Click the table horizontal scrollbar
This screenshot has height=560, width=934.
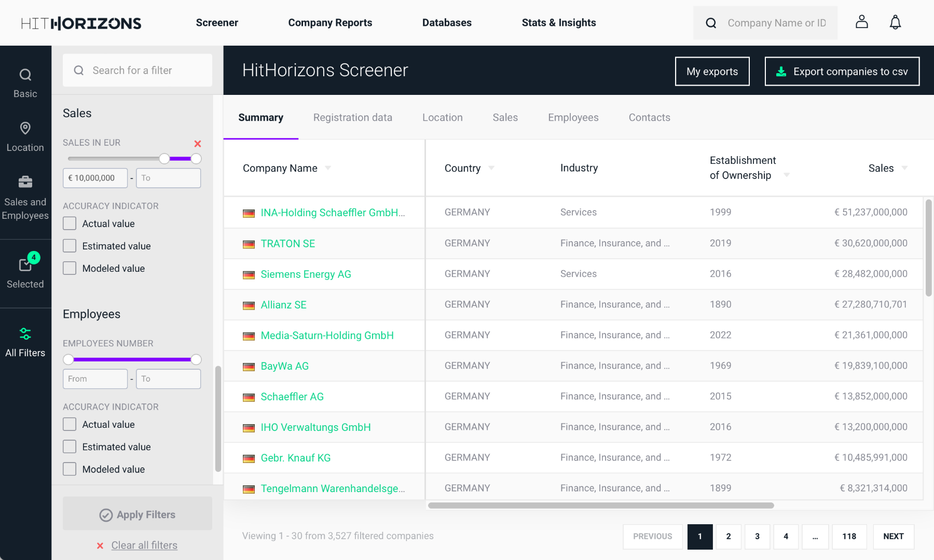click(601, 505)
